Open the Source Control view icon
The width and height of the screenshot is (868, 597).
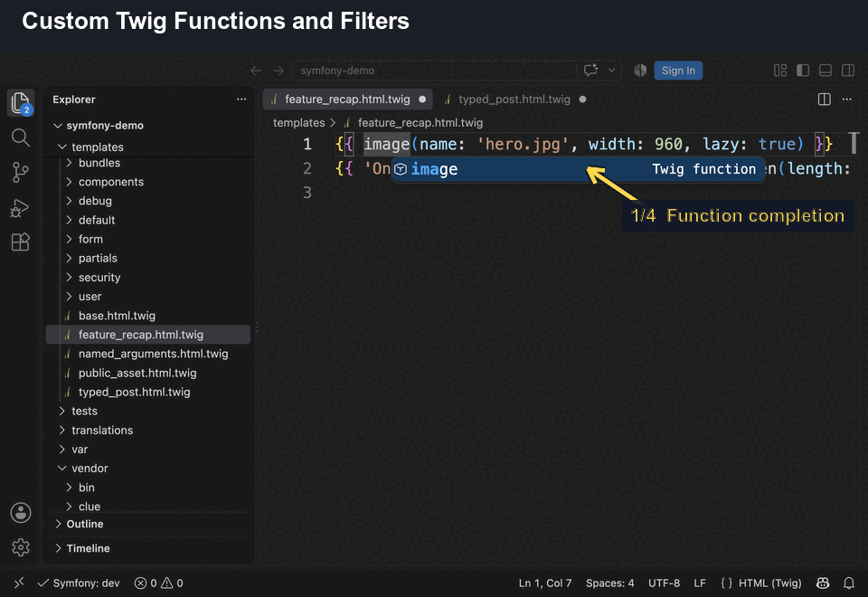coord(21,172)
